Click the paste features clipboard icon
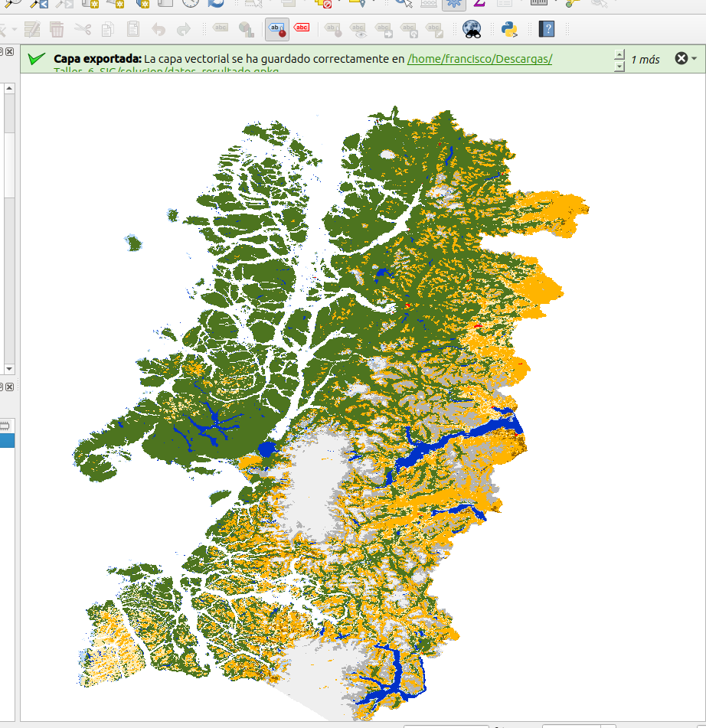 pos(133,30)
